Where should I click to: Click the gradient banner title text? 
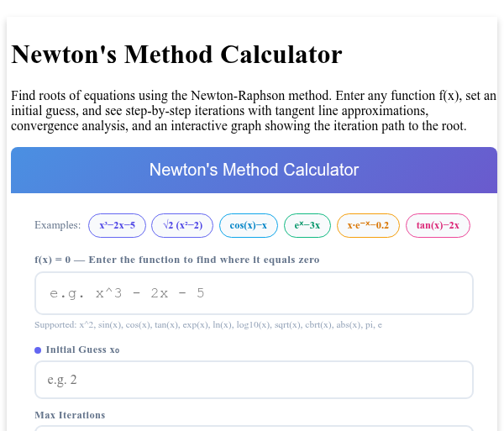coord(254,170)
